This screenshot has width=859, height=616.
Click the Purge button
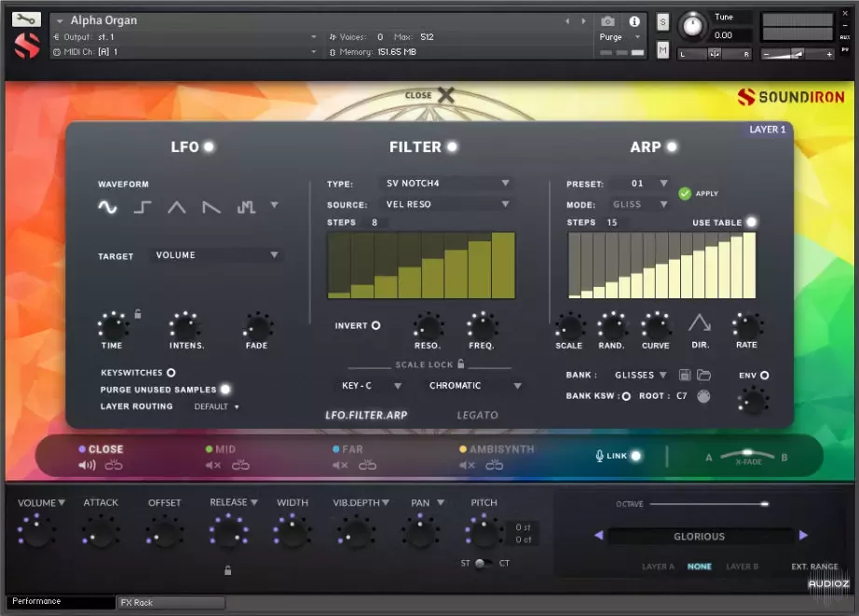click(610, 37)
